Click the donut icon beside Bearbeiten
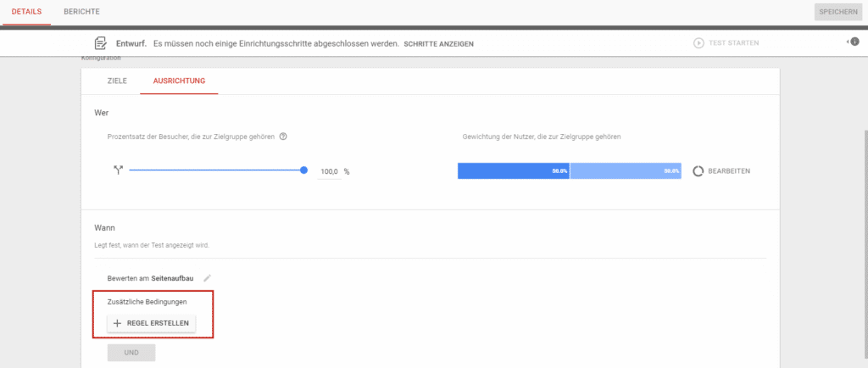This screenshot has width=868, height=368. pyautogui.click(x=699, y=170)
